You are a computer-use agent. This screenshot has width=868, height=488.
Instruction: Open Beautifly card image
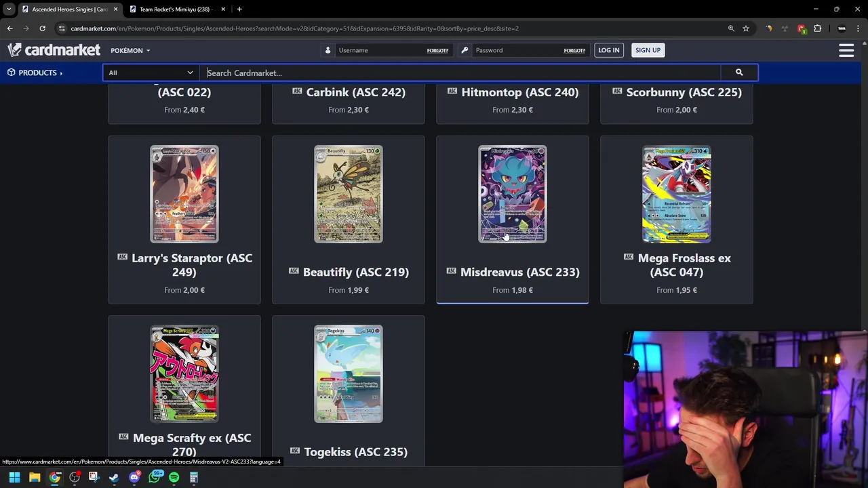[x=349, y=194]
